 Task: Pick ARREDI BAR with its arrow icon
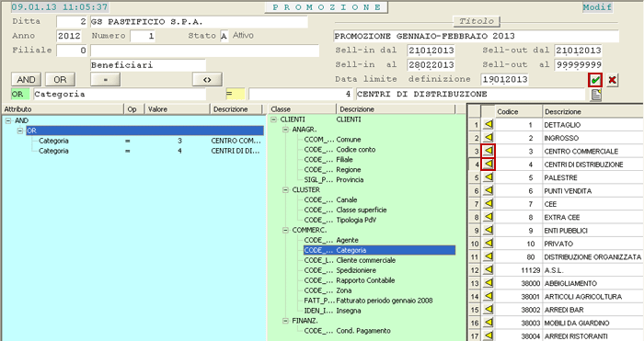coord(488,310)
